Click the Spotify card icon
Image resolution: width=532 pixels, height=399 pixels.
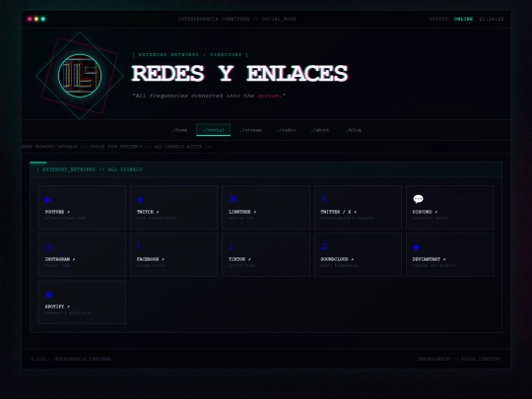tap(49, 295)
